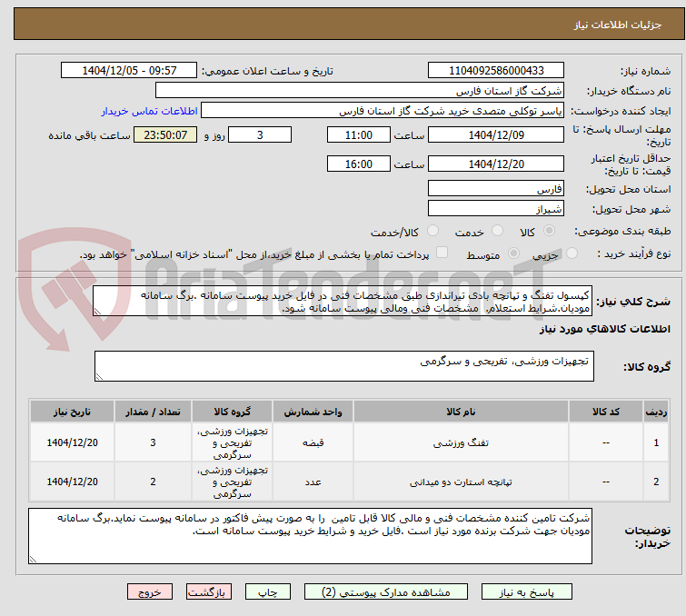Image resolution: width=686 pixels, height=616 pixels.
Task: Click the کد کالا column header
Action: [x=606, y=412]
